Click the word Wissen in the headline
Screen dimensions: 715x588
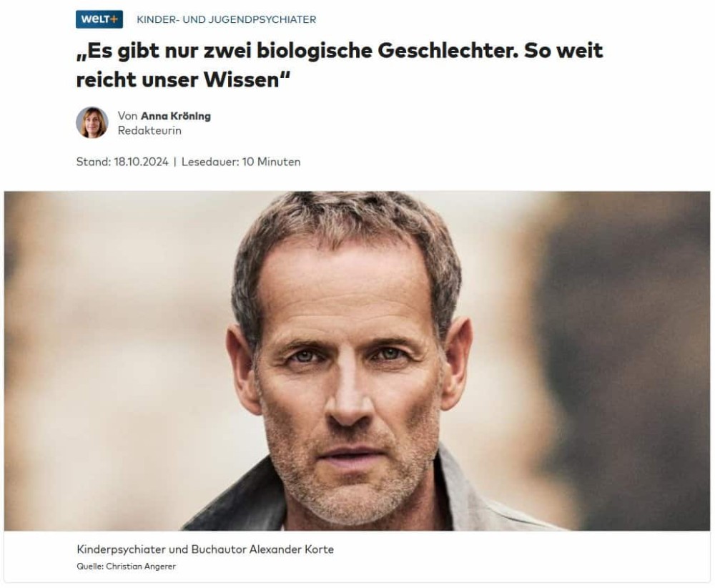(241, 80)
